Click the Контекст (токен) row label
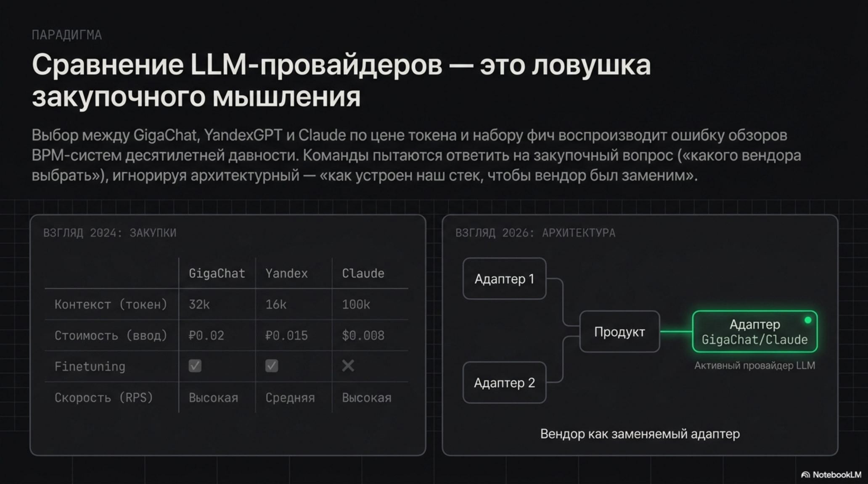This screenshot has width=868, height=484. coord(111,304)
